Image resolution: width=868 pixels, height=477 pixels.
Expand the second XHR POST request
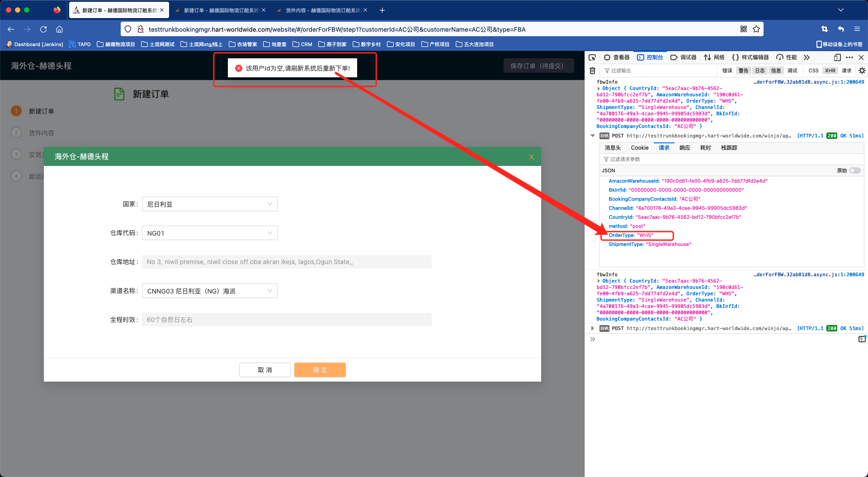pyautogui.click(x=593, y=328)
